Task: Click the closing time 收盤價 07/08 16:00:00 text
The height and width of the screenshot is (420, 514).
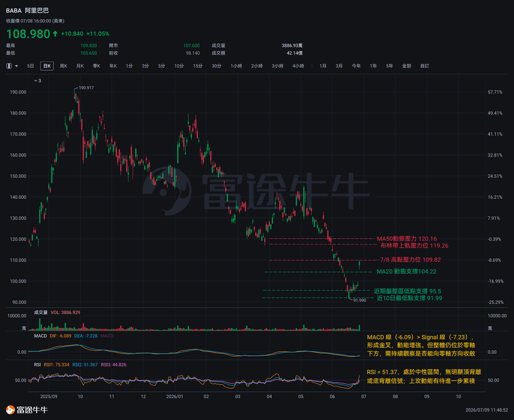Action: point(35,21)
